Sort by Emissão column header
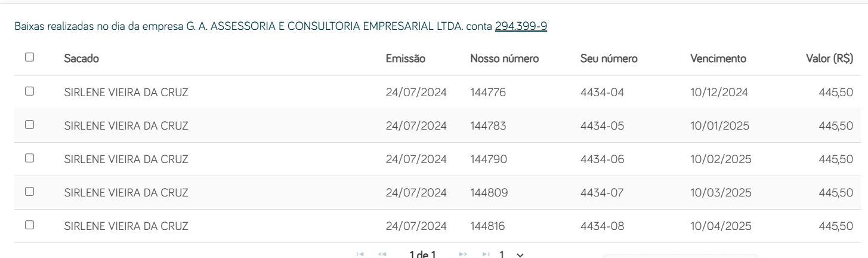 [x=406, y=59]
